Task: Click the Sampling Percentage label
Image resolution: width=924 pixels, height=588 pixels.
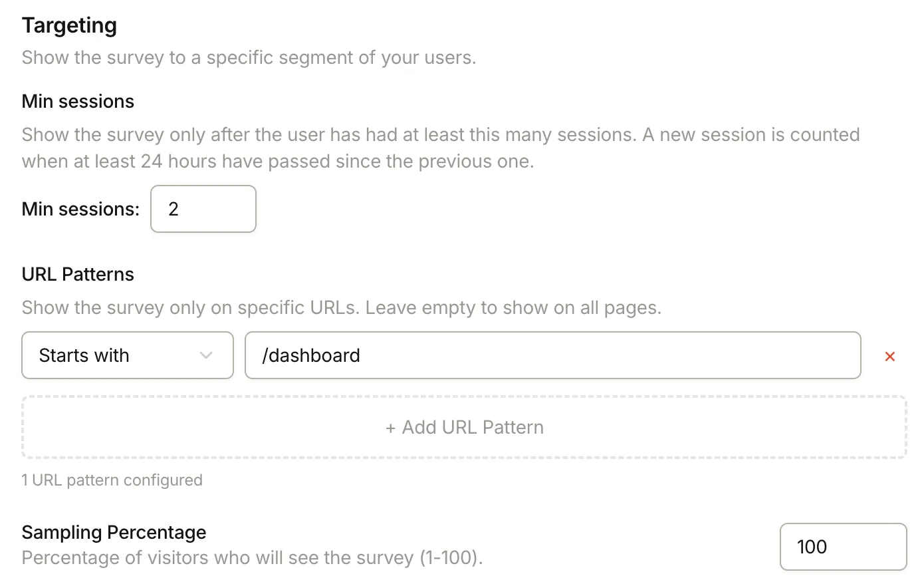Action: [114, 532]
